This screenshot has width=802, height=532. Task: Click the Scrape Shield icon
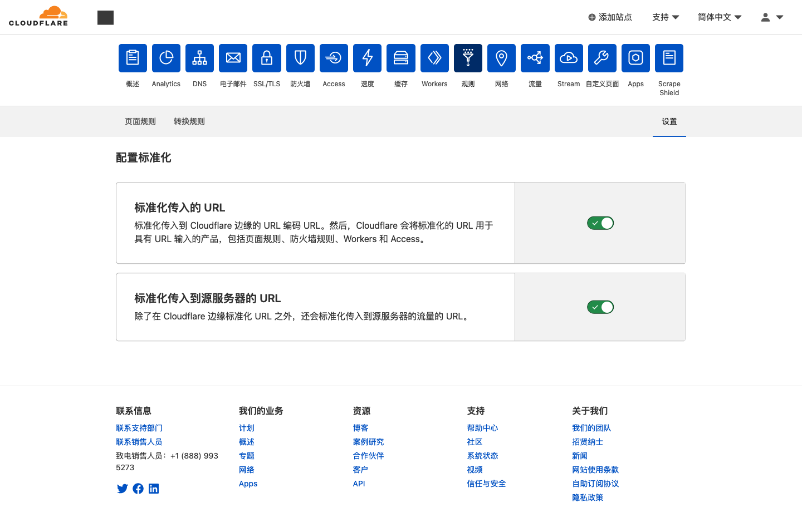coord(669,58)
